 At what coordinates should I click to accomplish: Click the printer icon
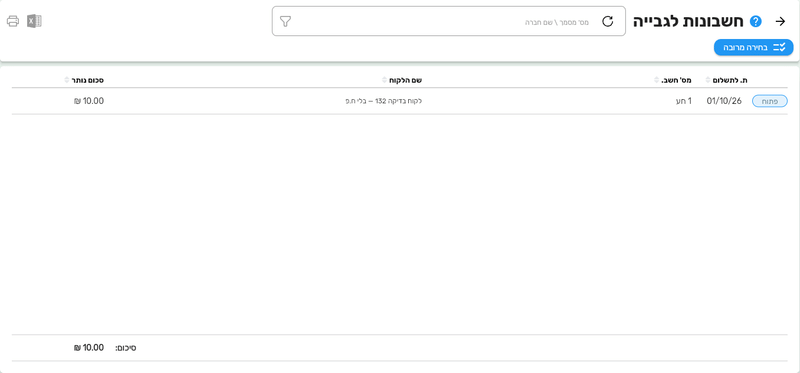(13, 21)
